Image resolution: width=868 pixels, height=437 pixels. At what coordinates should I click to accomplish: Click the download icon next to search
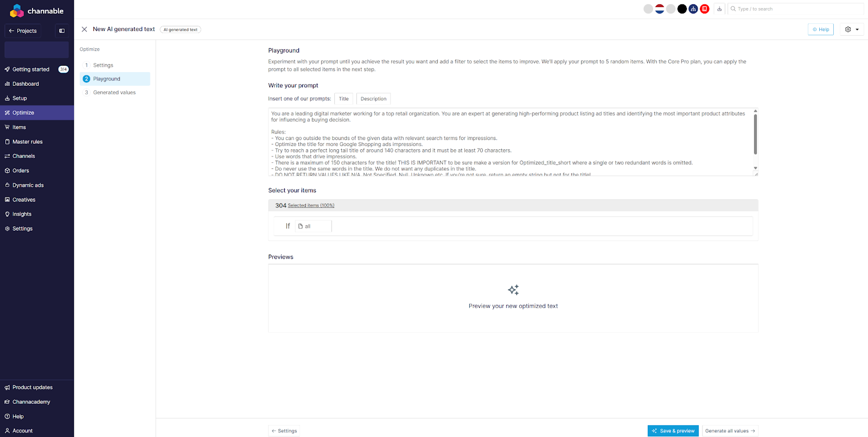coord(719,9)
